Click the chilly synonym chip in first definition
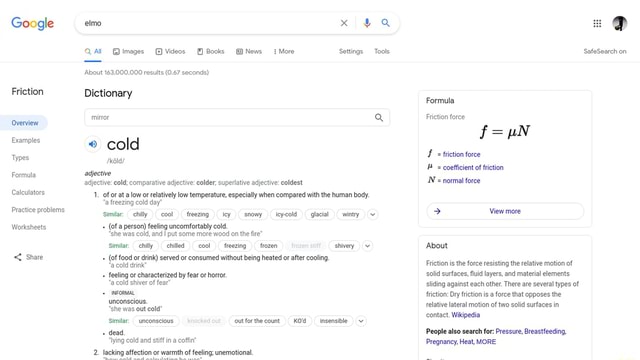Image resolution: width=640 pixels, height=360 pixels. pyautogui.click(x=140, y=214)
